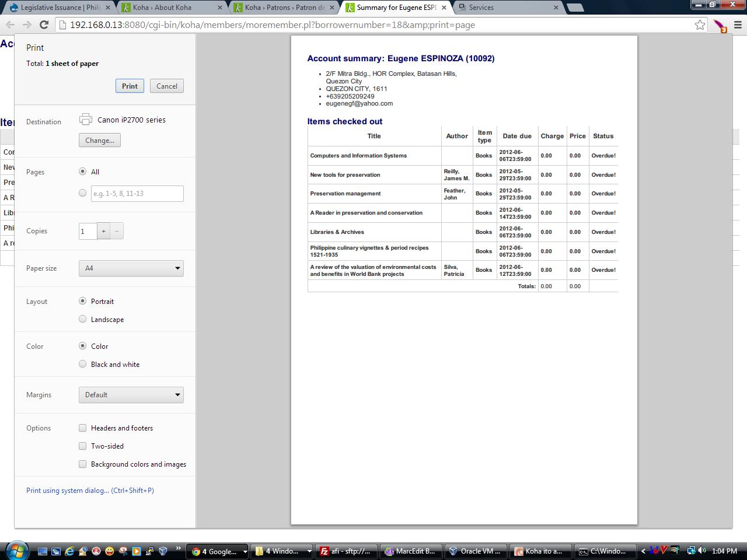Screen dimensions: 747x560
Task: Expand the Margins dropdown
Action: 131,395
